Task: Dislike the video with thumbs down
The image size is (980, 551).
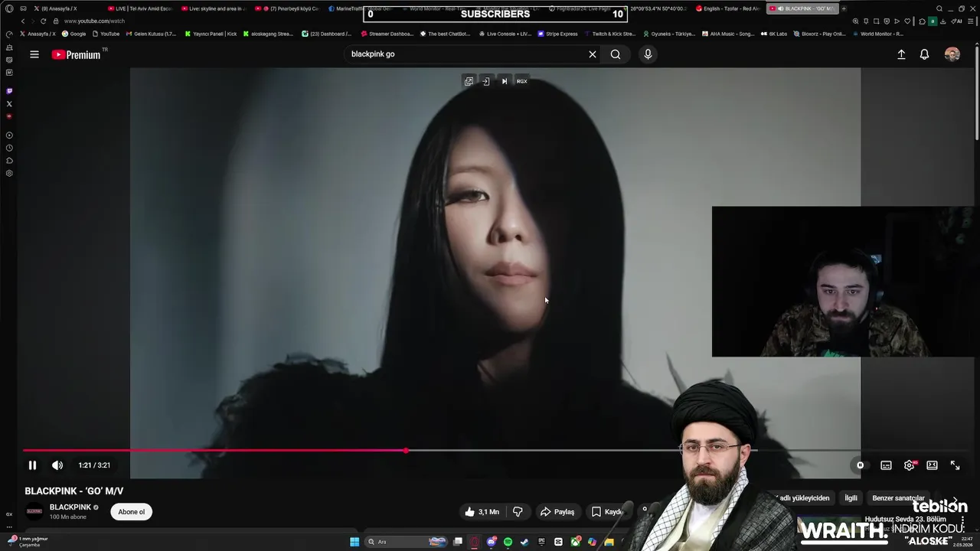Action: tap(518, 512)
